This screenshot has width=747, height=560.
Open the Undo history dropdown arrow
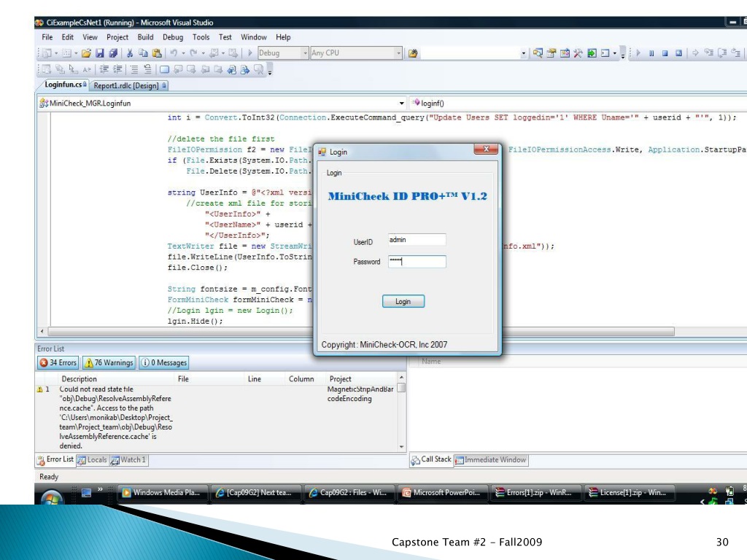pos(183,53)
